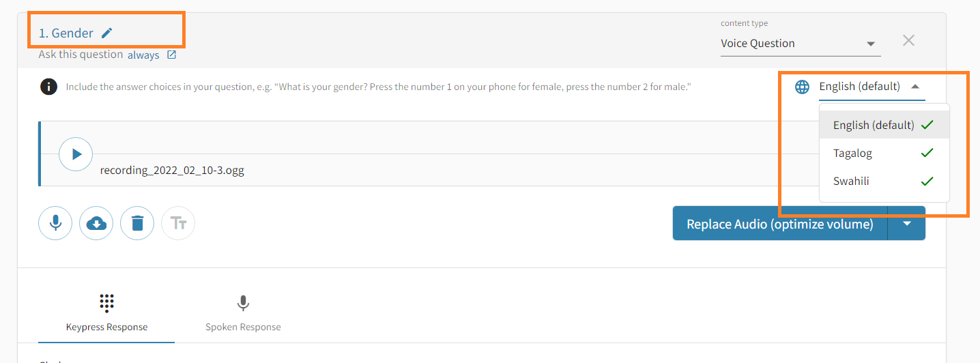Click the pencil icon beside Gender title
980x363 pixels.
[106, 33]
